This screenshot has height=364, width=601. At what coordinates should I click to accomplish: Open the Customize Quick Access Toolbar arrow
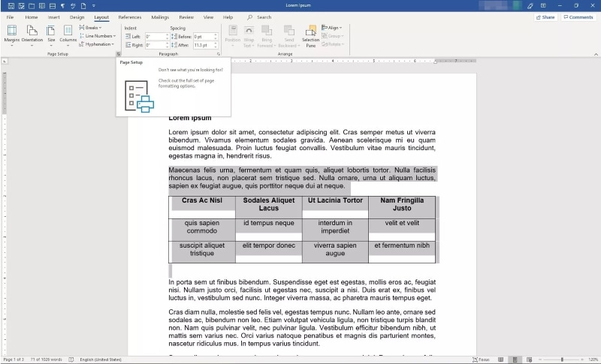(93, 6)
